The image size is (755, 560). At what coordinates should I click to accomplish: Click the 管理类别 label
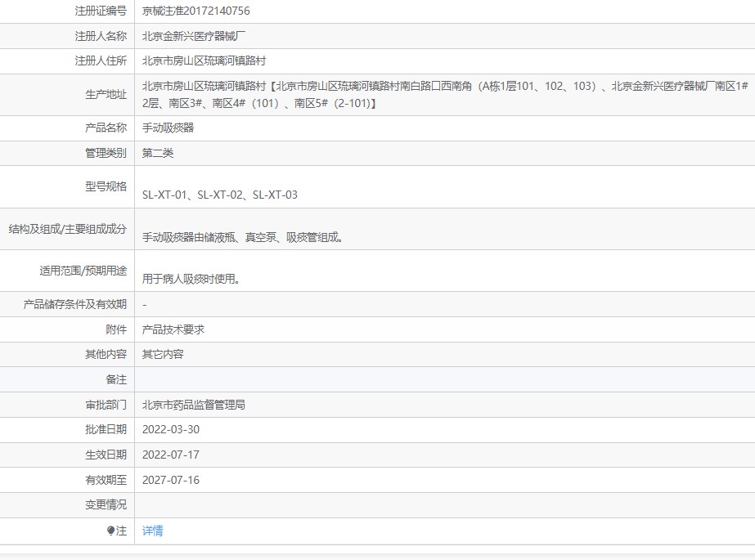(x=106, y=153)
